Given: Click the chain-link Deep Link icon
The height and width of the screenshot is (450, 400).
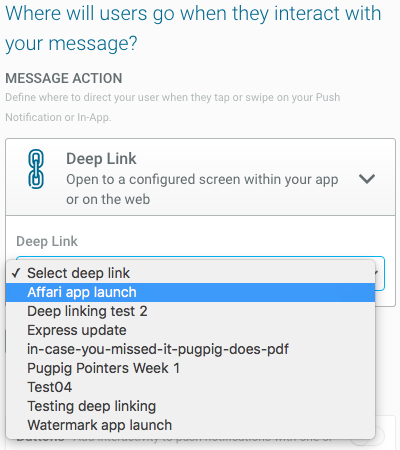Looking at the screenshot, I should [x=36, y=169].
